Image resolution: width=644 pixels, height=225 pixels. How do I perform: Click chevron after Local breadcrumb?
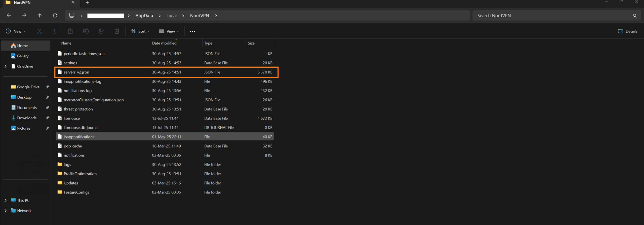[x=183, y=16]
